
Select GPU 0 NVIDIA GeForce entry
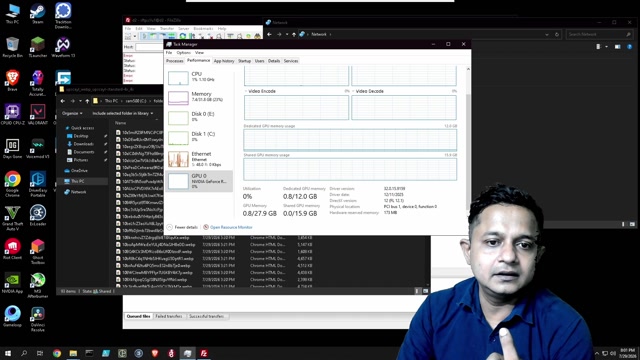coord(199,181)
